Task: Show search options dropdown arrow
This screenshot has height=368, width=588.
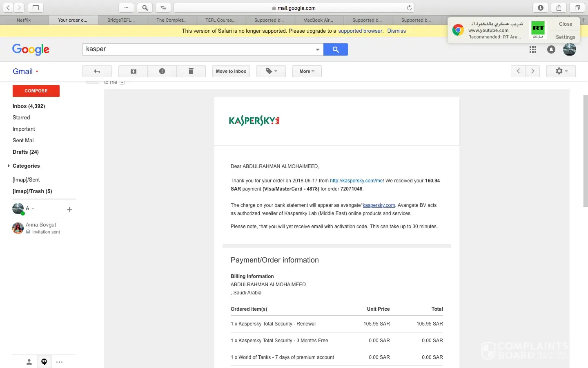Action: click(317, 49)
